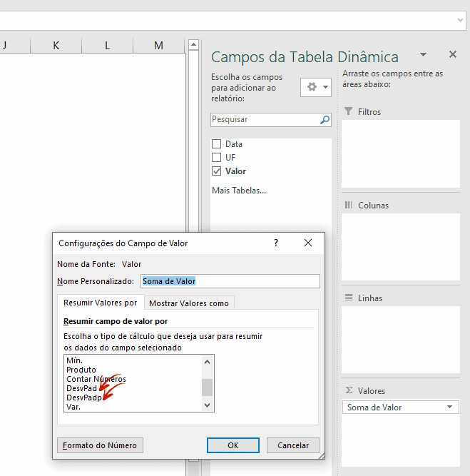Select column M header
This screenshot has height=476, width=470.
pos(159,46)
